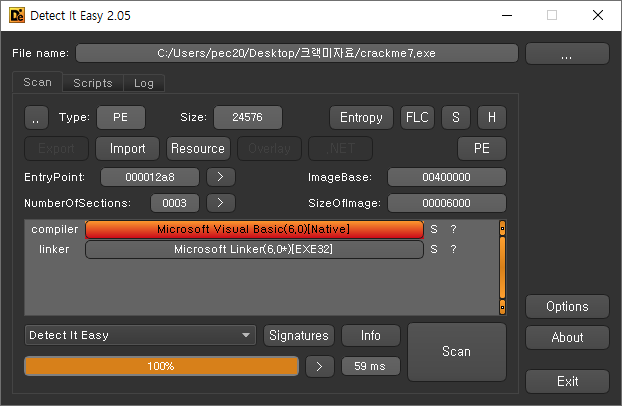Open the Signatures window

pos(299,336)
